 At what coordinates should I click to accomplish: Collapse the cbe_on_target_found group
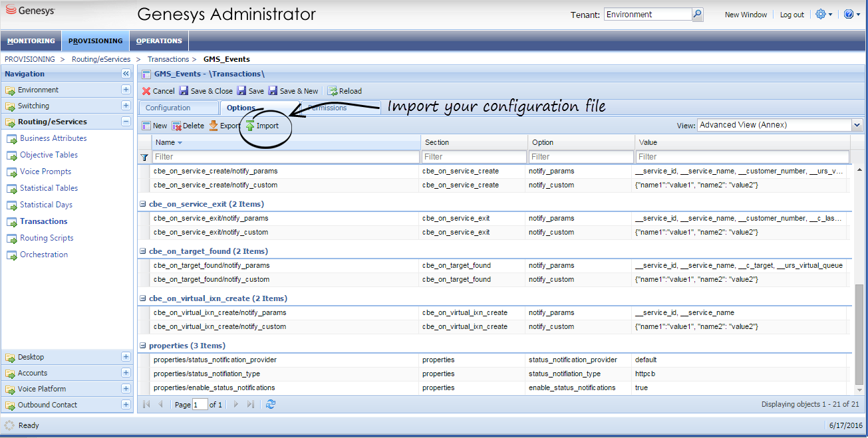pos(143,252)
